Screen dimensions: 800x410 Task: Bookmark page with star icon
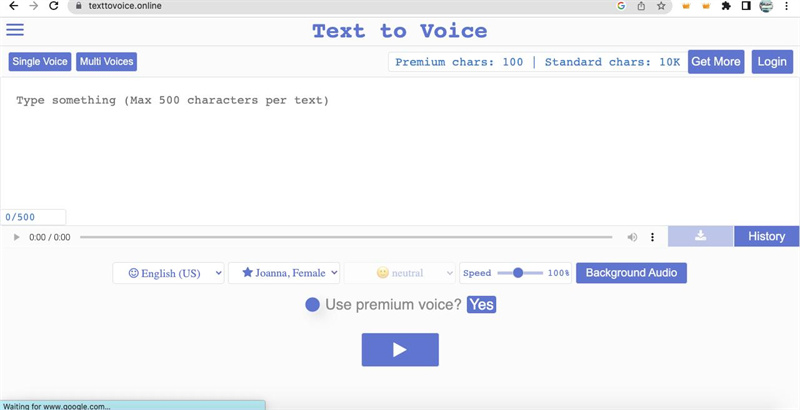click(x=661, y=6)
